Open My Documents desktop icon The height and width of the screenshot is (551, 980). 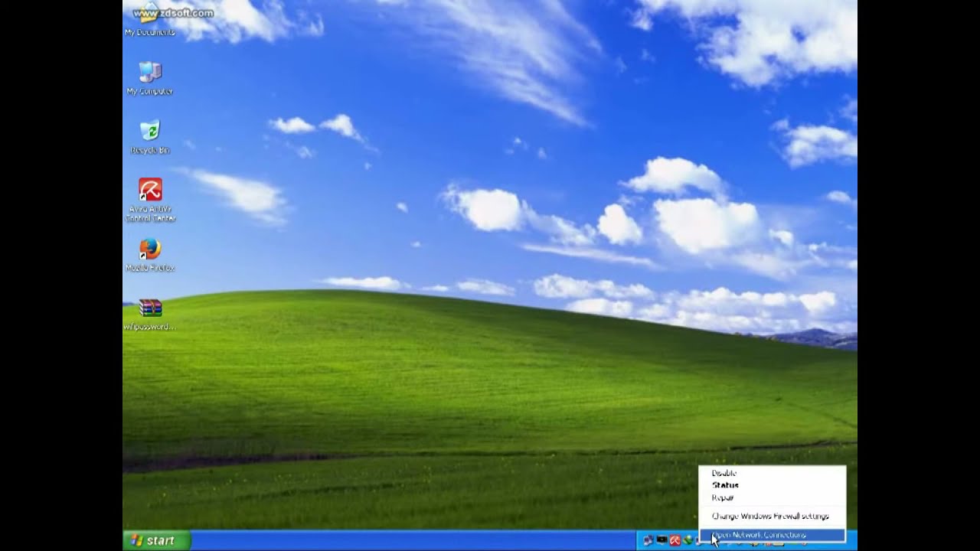150,20
